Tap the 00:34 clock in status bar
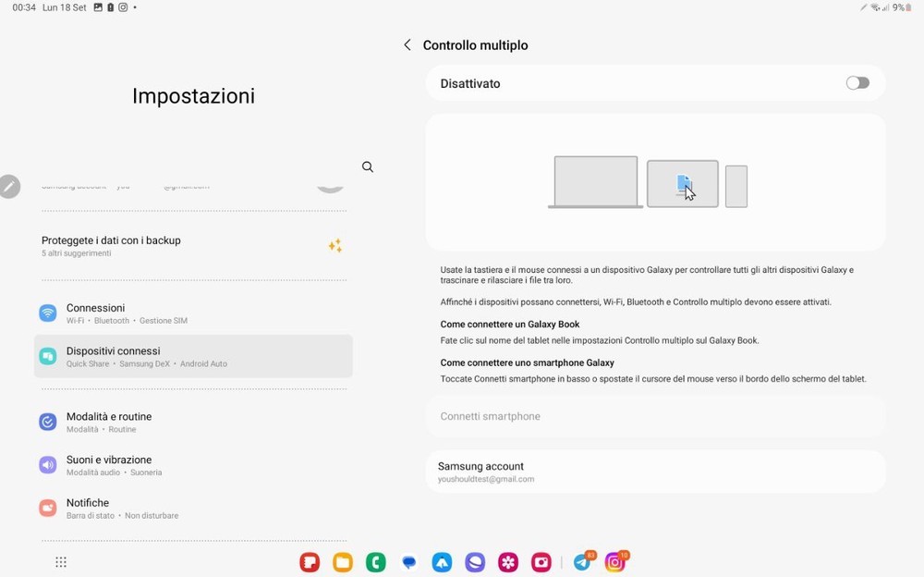This screenshot has width=924, height=577. click(24, 7)
